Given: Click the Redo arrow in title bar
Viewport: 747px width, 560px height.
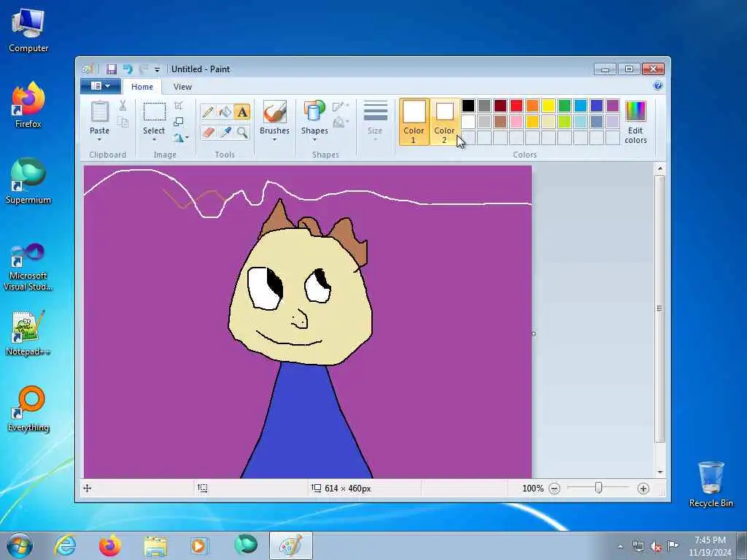Looking at the screenshot, I should click(x=143, y=69).
